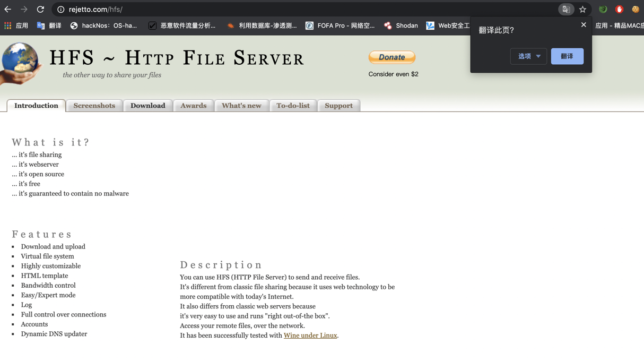The height and width of the screenshot is (361, 644).
Task: Expand the 选项 dropdown in translate popup
Action: pyautogui.click(x=529, y=56)
